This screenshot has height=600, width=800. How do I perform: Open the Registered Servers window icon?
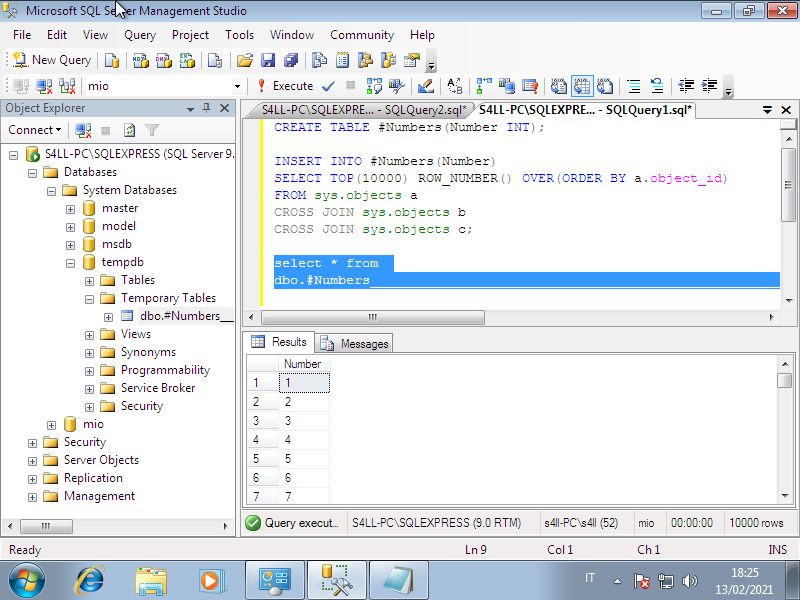(x=319, y=60)
